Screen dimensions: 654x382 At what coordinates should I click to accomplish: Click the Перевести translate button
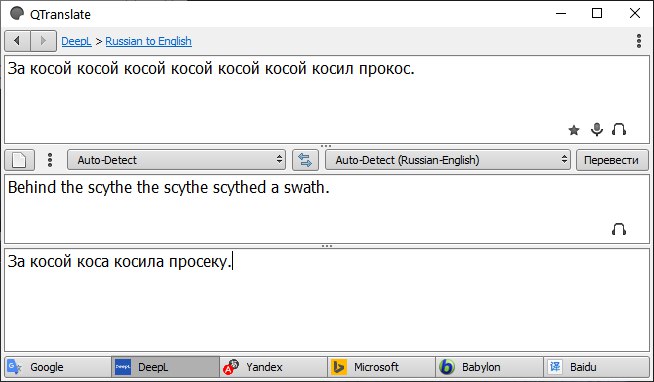[612, 160]
